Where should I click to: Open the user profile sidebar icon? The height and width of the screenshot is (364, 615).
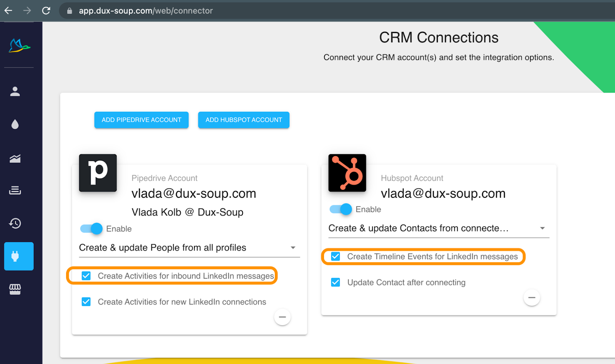coord(15,91)
